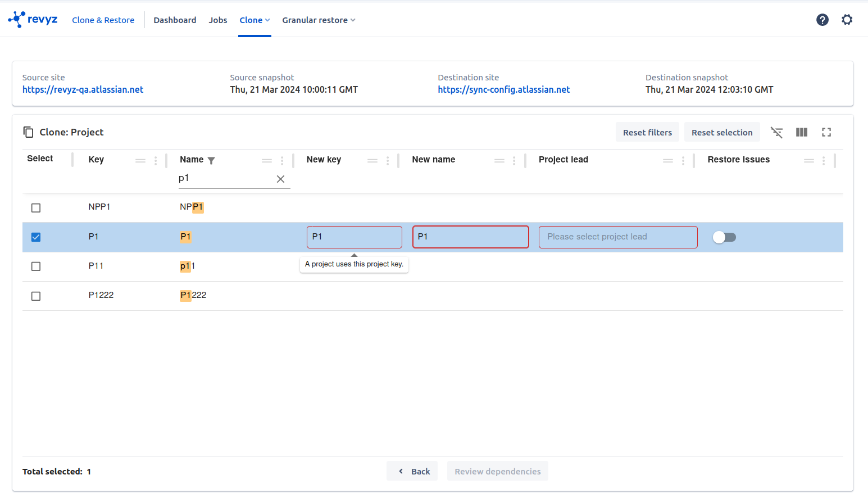Open the sync-config.atlassian.net destination link
This screenshot has height=502, width=868.
[x=503, y=90]
